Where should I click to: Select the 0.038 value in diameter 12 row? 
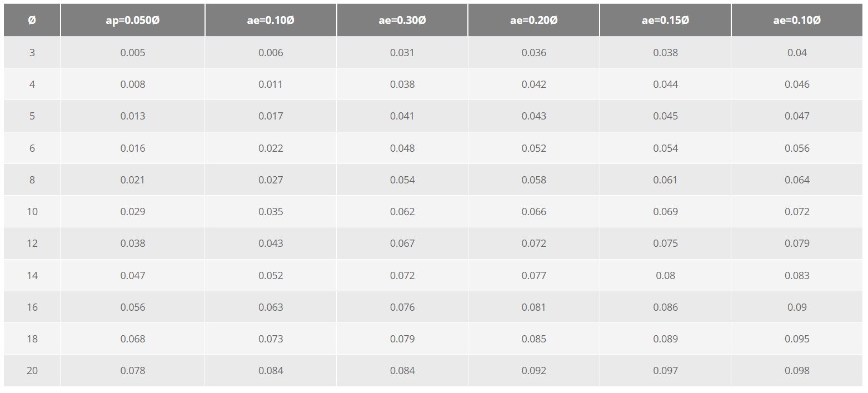[x=132, y=243]
